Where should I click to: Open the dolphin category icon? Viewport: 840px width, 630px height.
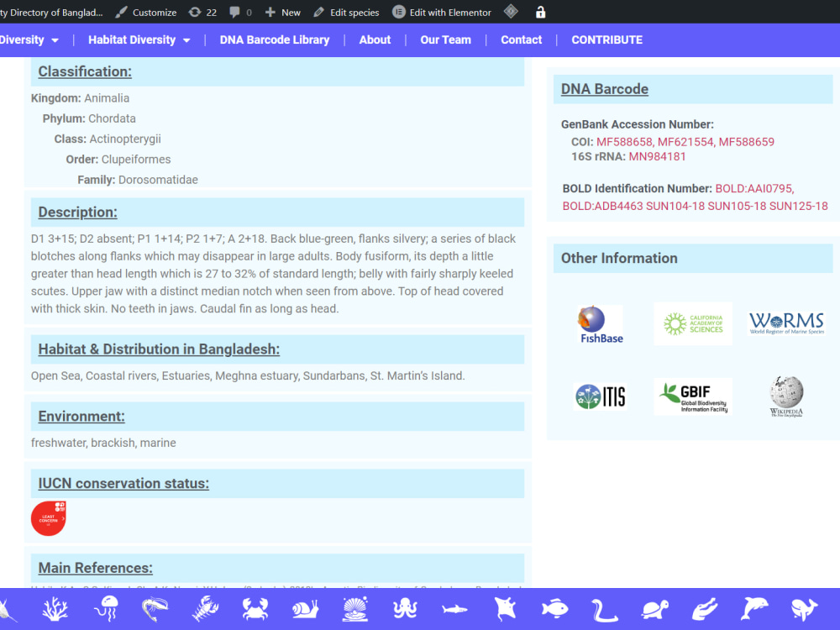(754, 608)
